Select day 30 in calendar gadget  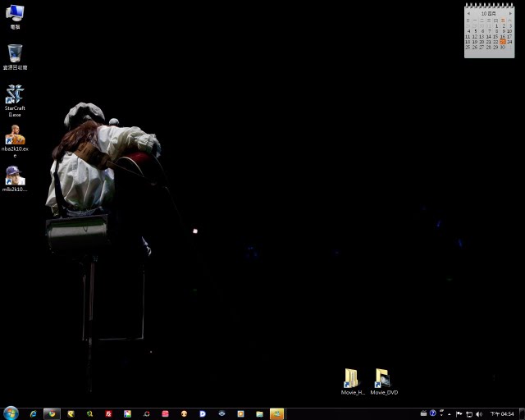(503, 48)
